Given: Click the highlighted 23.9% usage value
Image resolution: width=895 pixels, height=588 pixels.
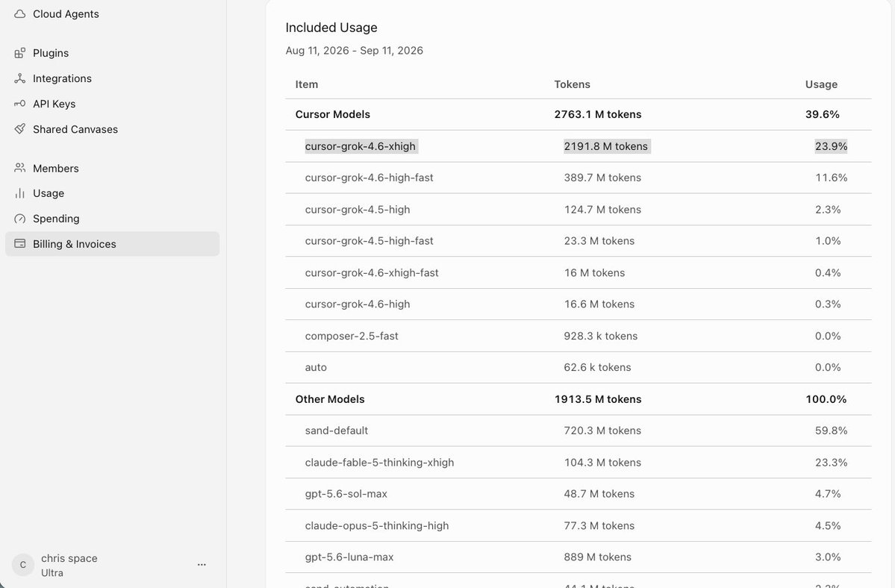Looking at the screenshot, I should click(831, 146).
